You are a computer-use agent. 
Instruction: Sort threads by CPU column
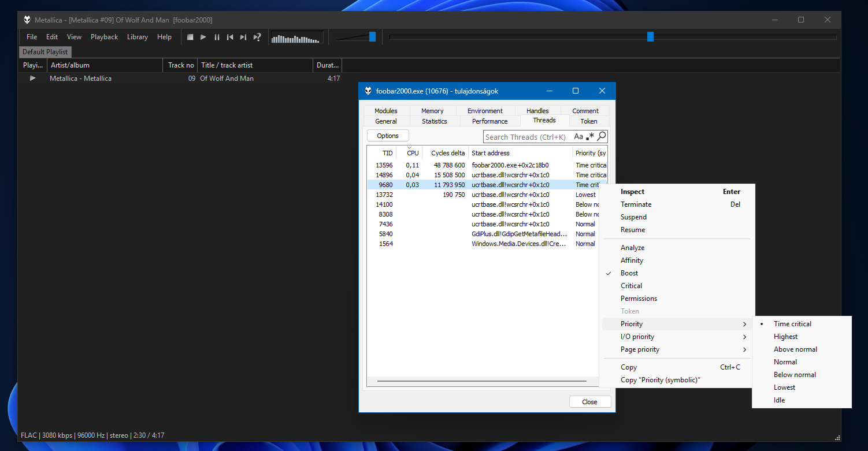point(410,153)
